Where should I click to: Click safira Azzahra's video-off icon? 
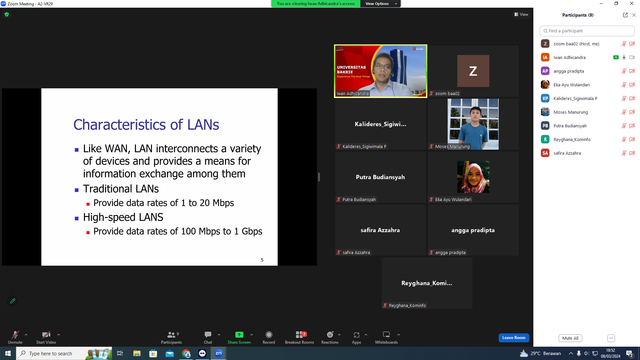(632, 153)
